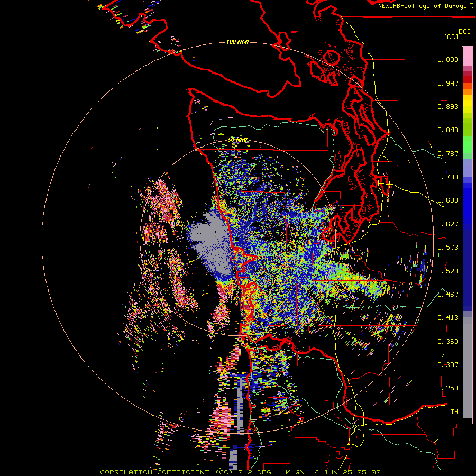The height and width of the screenshot is (476, 476).
Task: Click the 16 JUN 25 05:00 timestamp
Action: [346, 472]
